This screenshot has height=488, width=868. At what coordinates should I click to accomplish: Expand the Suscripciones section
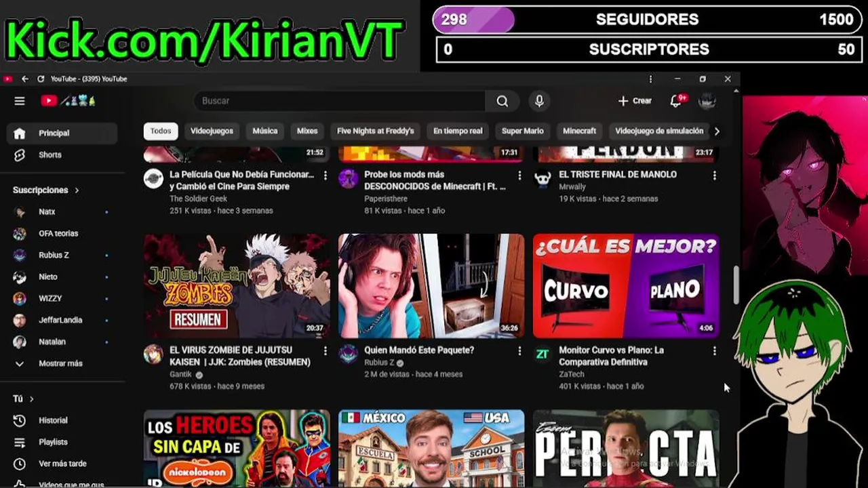[x=46, y=190]
